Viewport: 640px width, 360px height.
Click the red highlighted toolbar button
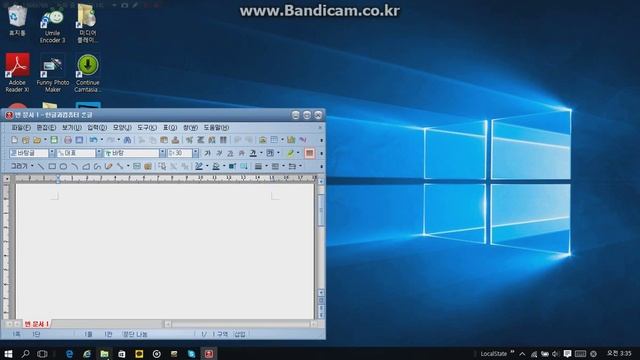point(309,153)
